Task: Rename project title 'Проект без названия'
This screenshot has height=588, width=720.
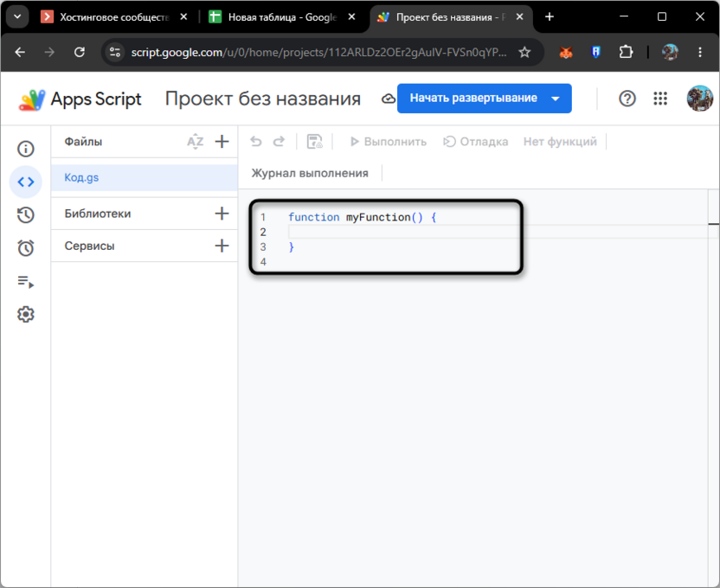Action: pos(263,99)
